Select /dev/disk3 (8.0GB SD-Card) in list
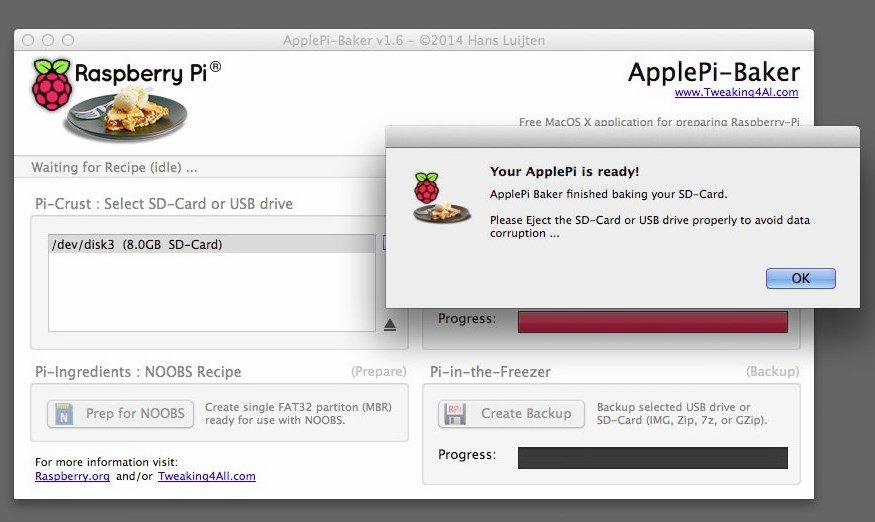This screenshot has width=875, height=522. point(211,244)
